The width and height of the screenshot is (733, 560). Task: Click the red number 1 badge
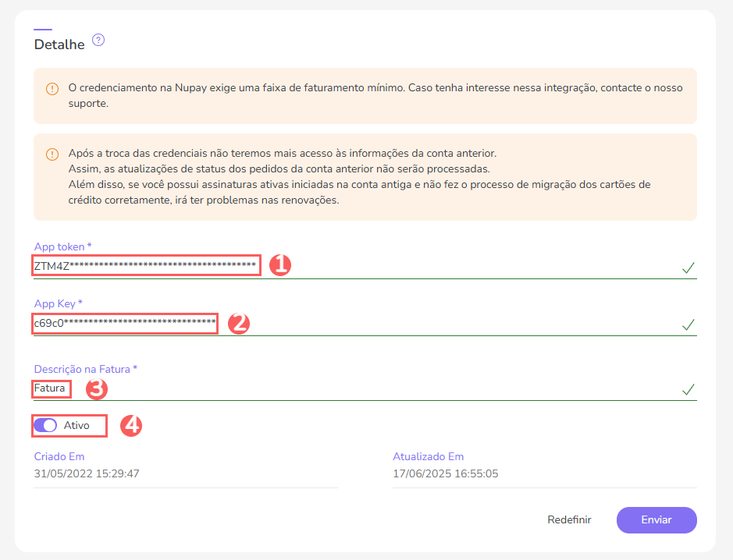(x=279, y=266)
